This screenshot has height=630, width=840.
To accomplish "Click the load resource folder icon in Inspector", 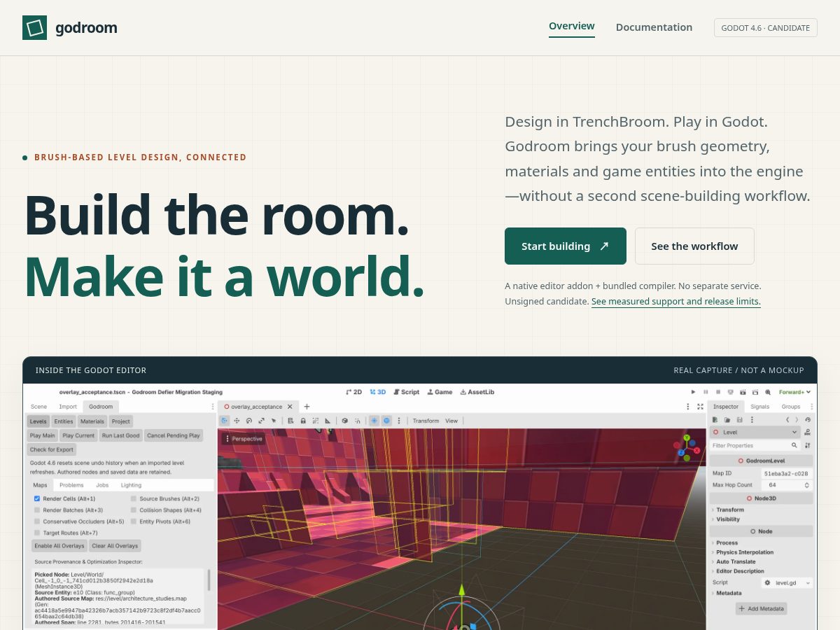I will pos(727,420).
